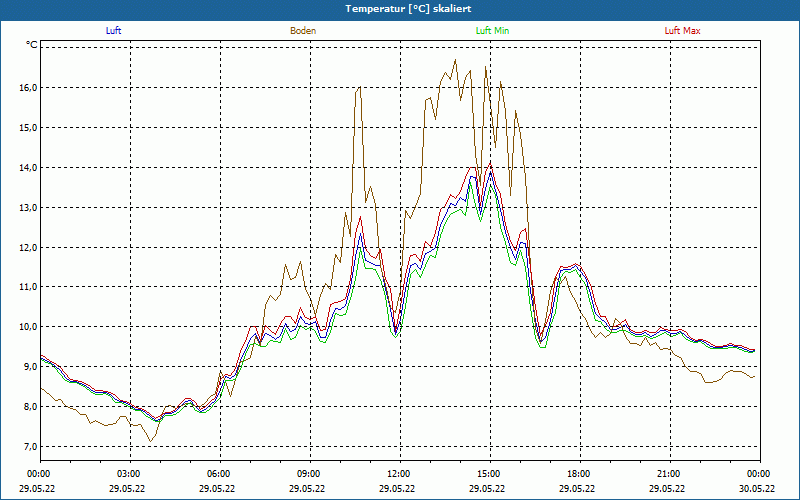Click the chart title Temperatur [°C] skaliert
This screenshot has width=800, height=500.
tap(408, 9)
